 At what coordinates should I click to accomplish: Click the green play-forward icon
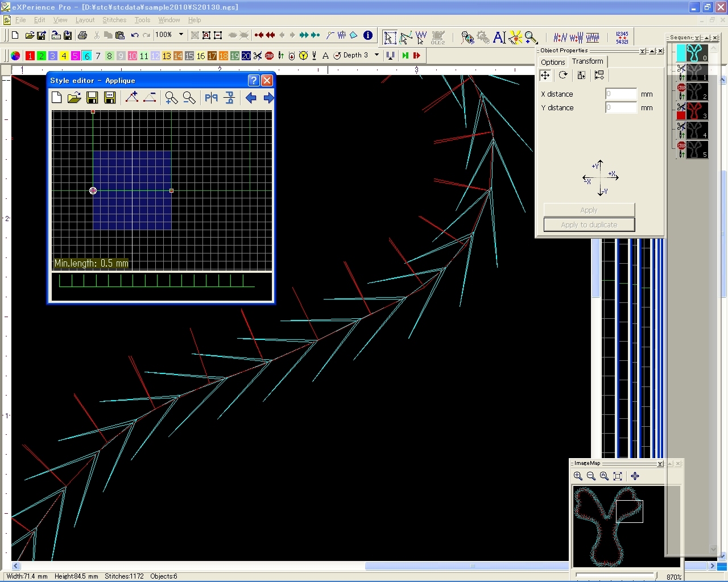tap(405, 56)
